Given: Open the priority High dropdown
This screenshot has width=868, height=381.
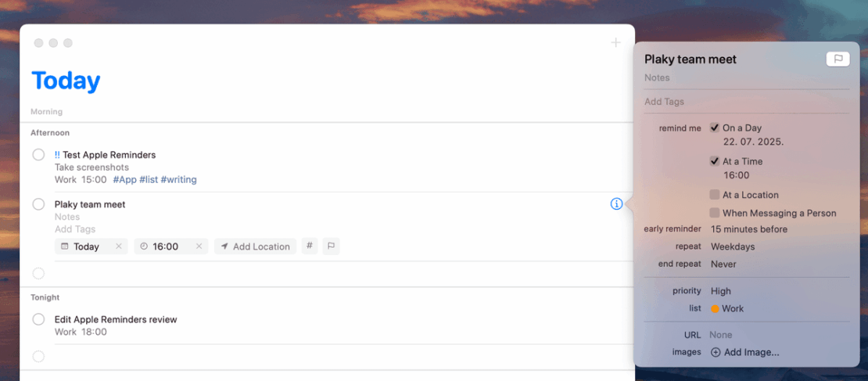Looking at the screenshot, I should (x=720, y=291).
